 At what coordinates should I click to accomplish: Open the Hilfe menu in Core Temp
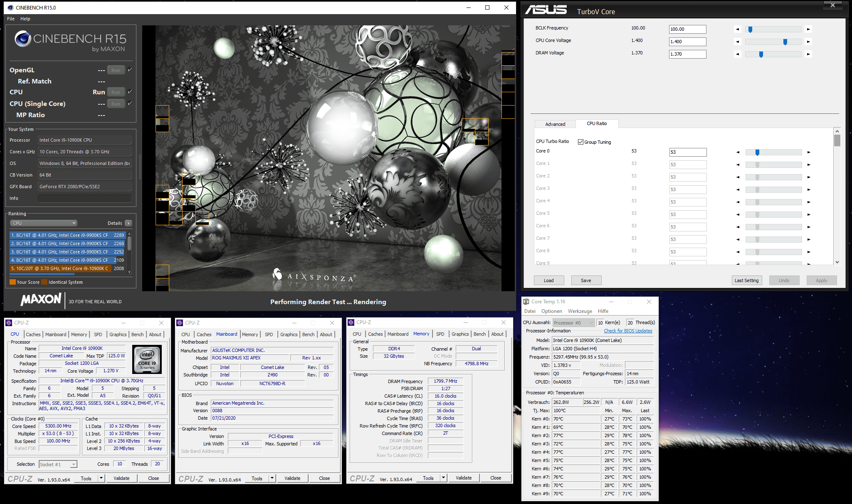point(603,311)
